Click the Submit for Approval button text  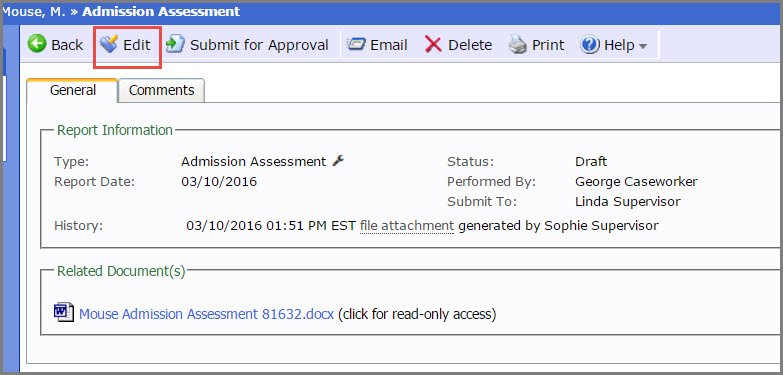pos(259,45)
